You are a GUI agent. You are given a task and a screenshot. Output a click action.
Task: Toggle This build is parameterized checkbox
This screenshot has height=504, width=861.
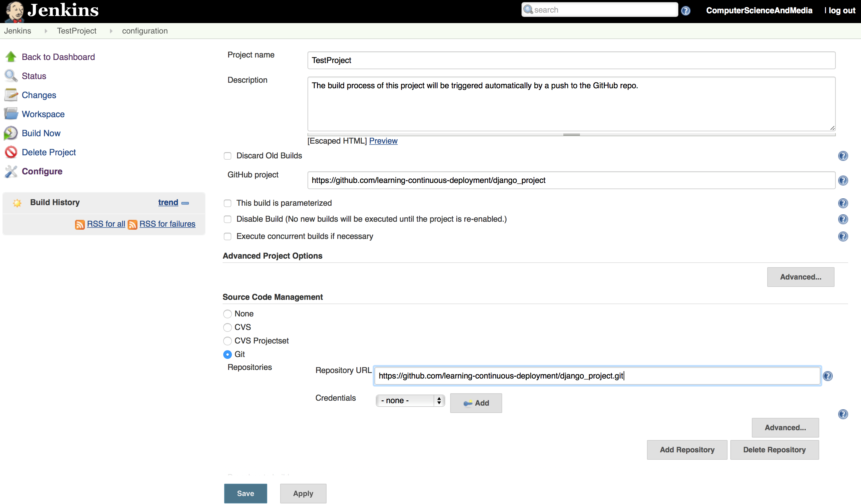(x=228, y=203)
